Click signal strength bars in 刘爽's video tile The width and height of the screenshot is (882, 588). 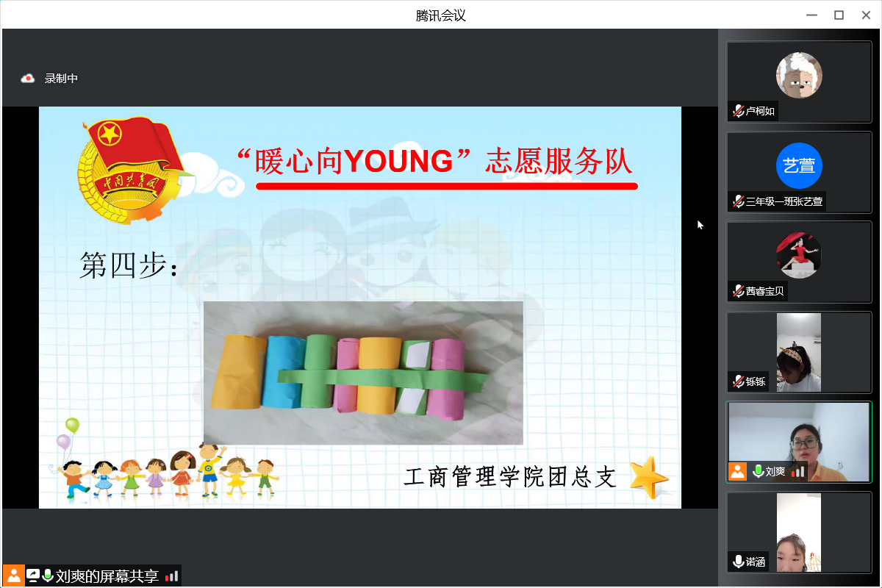click(798, 471)
